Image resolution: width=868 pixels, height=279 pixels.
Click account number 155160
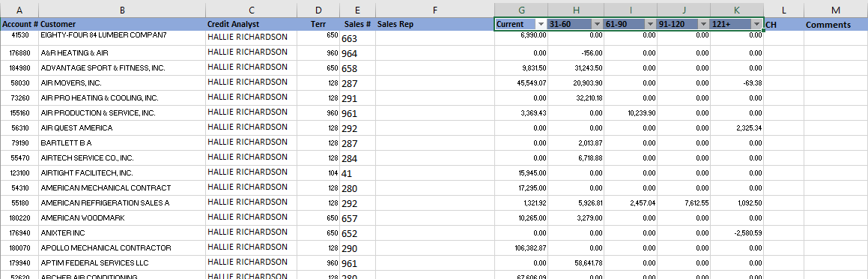click(x=19, y=113)
